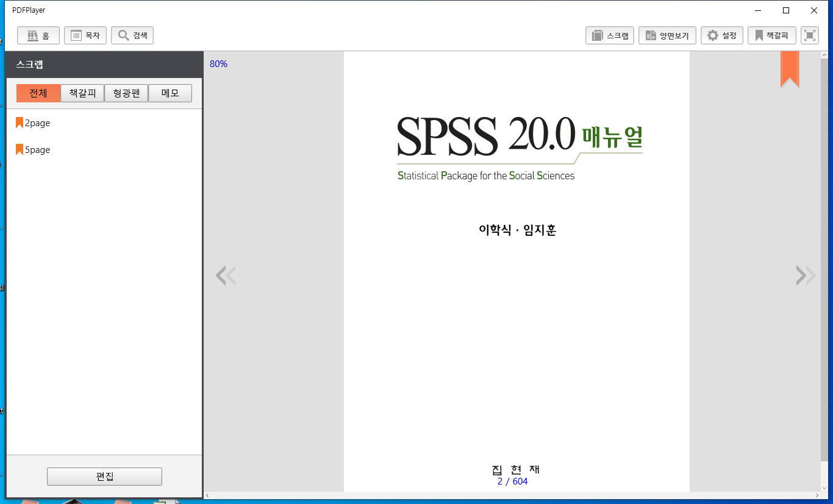The image size is (833, 504).
Task: Click the horizontal scrollbar left arrow
Action: [x=207, y=495]
